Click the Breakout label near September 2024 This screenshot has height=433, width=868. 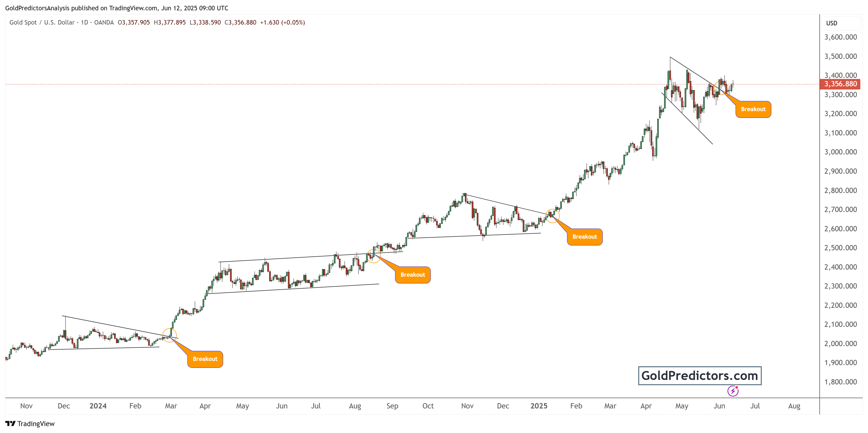[413, 275]
